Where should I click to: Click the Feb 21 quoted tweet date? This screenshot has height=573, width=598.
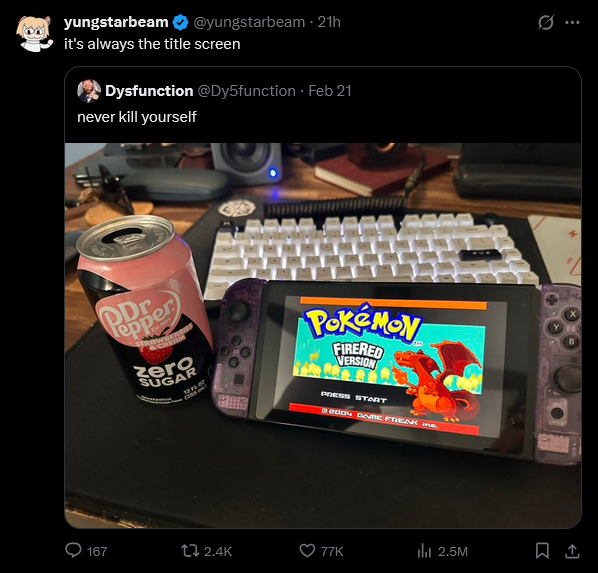coord(330,91)
